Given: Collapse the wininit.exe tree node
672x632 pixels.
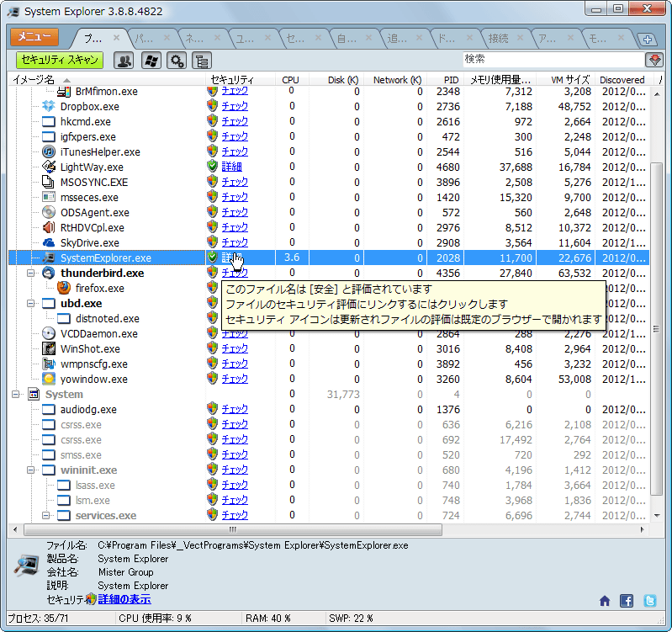Looking at the screenshot, I should [x=31, y=470].
